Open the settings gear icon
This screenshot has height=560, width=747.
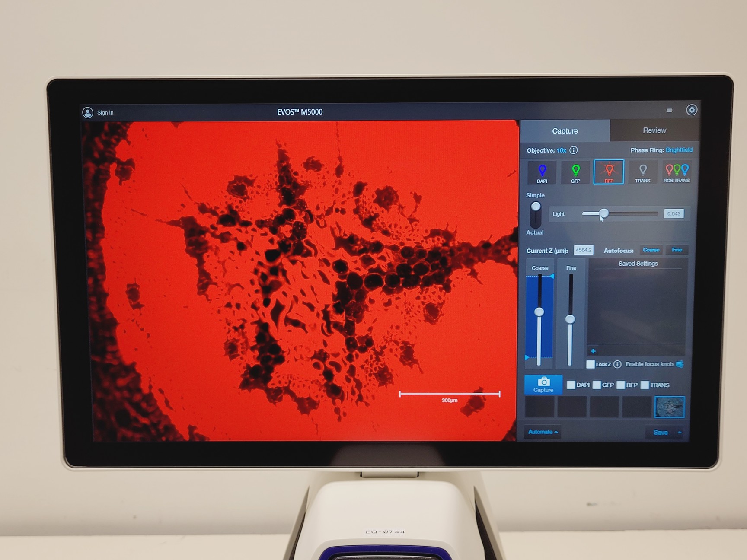pos(692,111)
